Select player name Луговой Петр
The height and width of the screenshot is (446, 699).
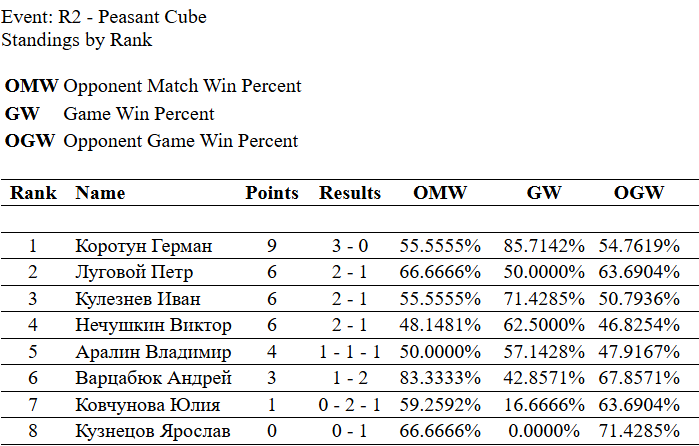[x=134, y=272]
